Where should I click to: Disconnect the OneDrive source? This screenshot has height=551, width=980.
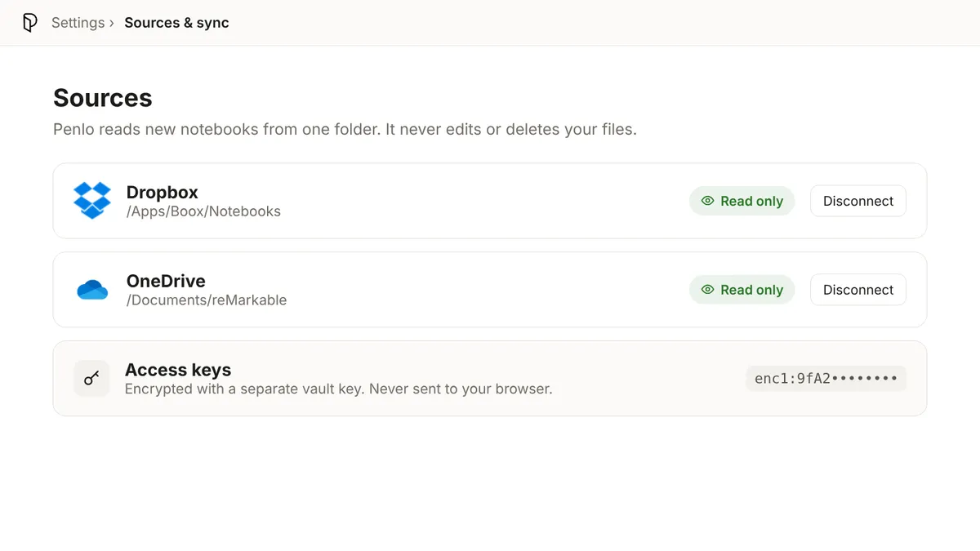pyautogui.click(x=858, y=290)
